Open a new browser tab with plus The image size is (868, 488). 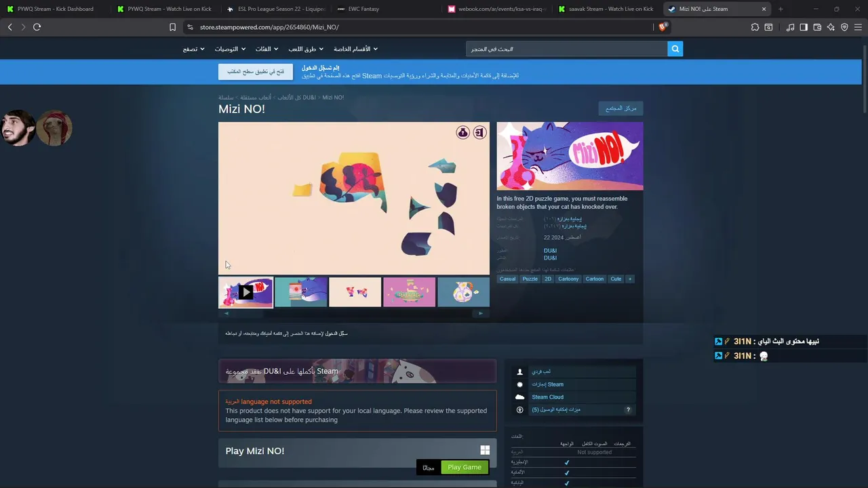pyautogui.click(x=781, y=9)
